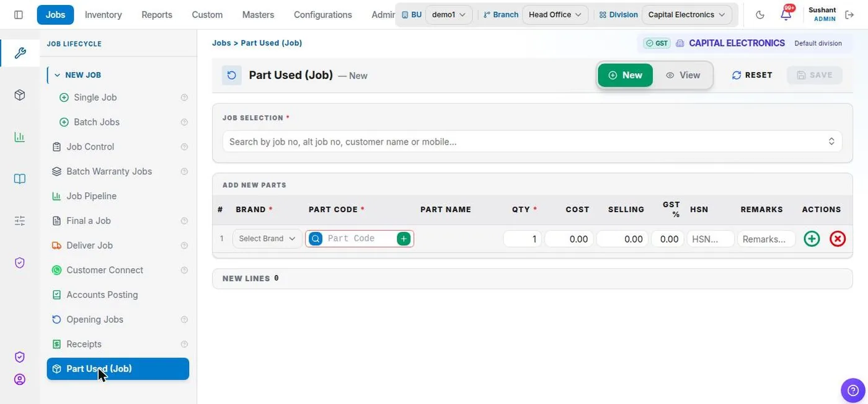This screenshot has height=404, width=868.
Task: Select Part Used (Job) sidebar item
Action: click(x=118, y=369)
